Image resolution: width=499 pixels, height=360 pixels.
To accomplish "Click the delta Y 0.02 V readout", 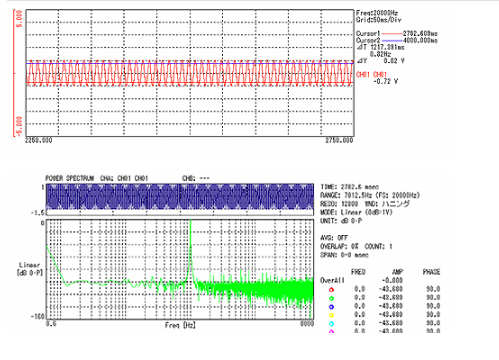I will [380, 61].
